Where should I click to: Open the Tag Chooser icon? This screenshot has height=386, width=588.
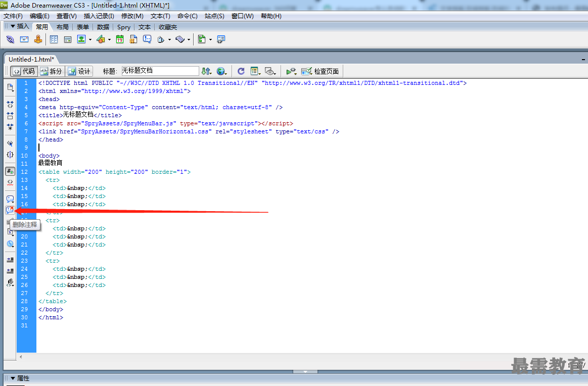(x=221, y=39)
